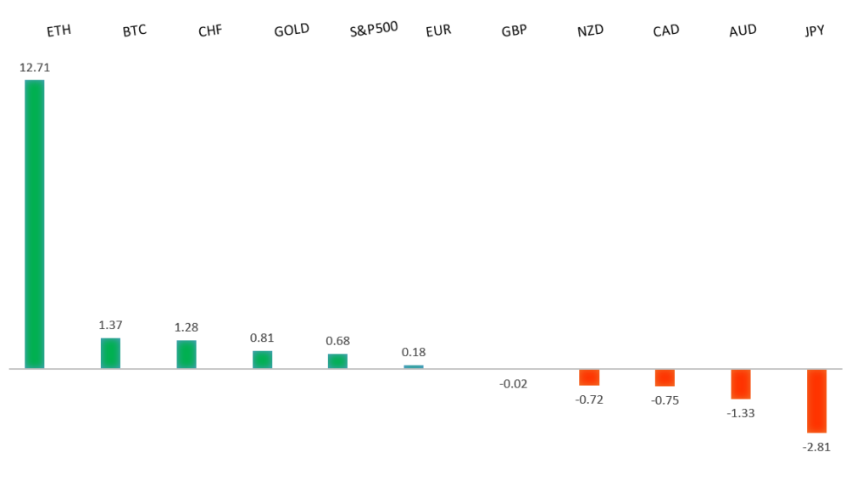This screenshot has width=868, height=497.
Task: Select the green BTC bar
Action: point(110,353)
